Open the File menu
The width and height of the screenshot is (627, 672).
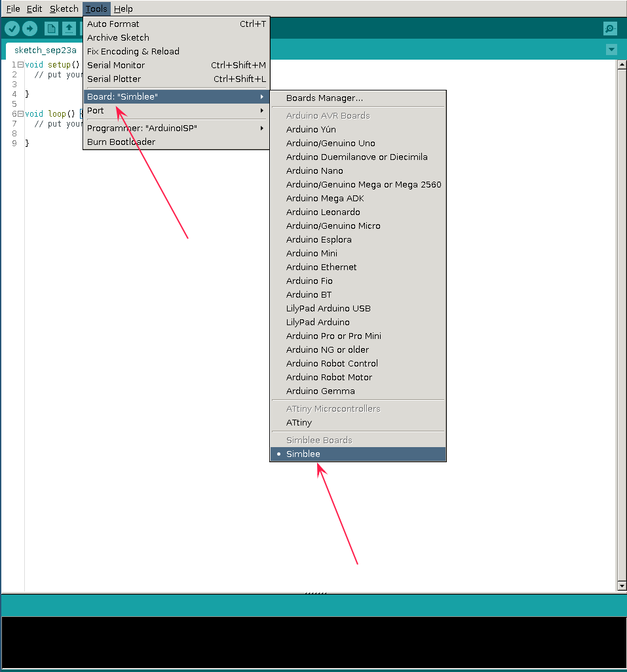click(x=13, y=9)
